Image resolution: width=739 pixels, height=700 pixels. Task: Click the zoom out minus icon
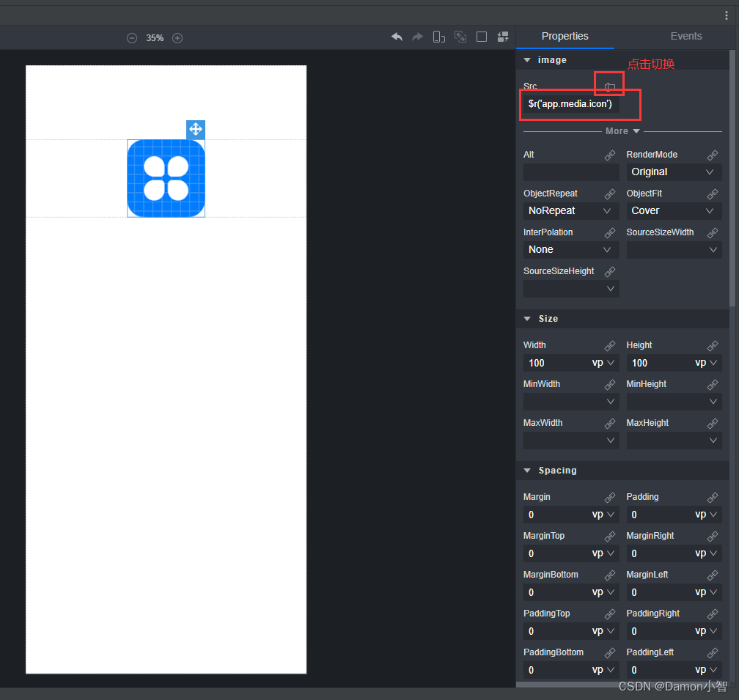(x=132, y=38)
